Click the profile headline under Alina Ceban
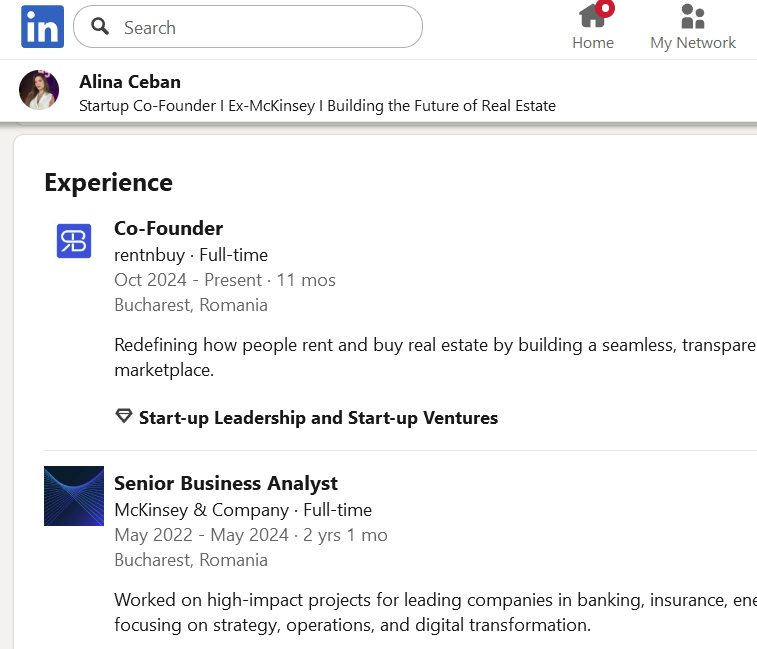 tap(317, 106)
